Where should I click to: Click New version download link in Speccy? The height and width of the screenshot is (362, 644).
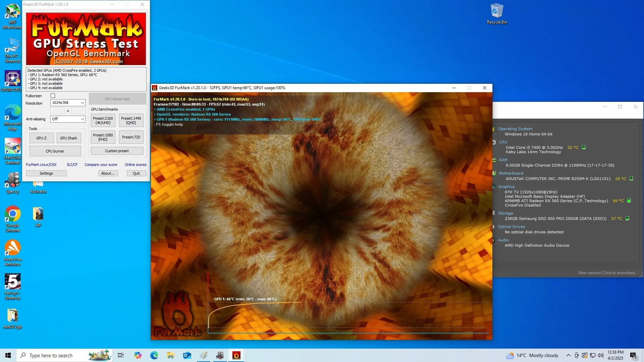tap(608, 273)
